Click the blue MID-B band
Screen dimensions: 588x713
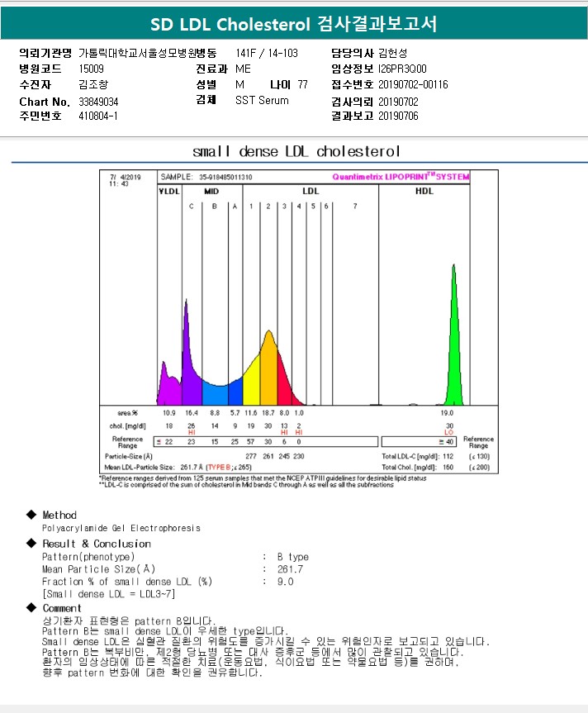point(215,395)
